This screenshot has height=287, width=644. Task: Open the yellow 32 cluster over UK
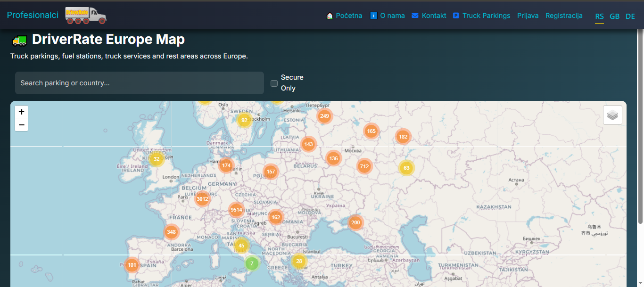(x=157, y=159)
